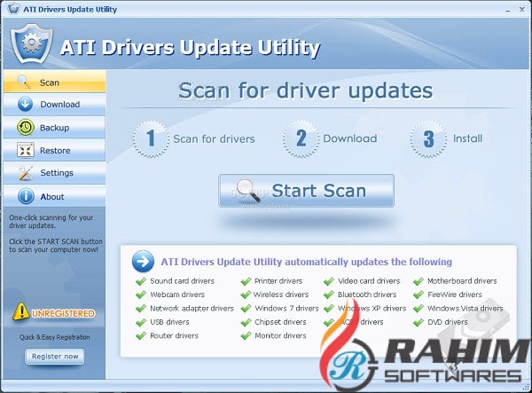Click the UNREGISTERED status label
Screen dimensions: 532x393
click(63, 313)
